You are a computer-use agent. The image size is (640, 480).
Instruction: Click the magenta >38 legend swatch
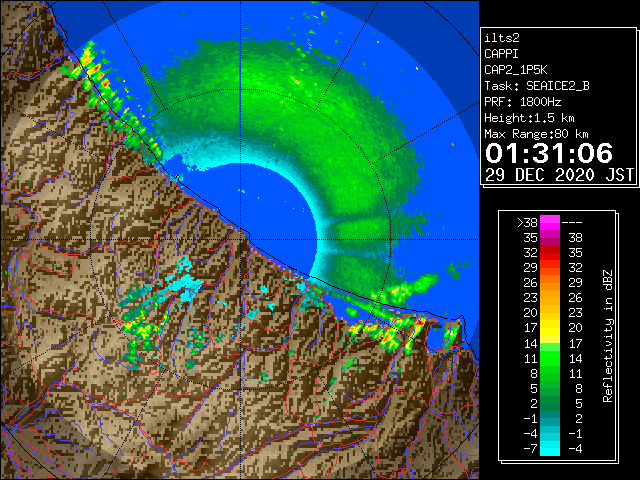click(550, 223)
